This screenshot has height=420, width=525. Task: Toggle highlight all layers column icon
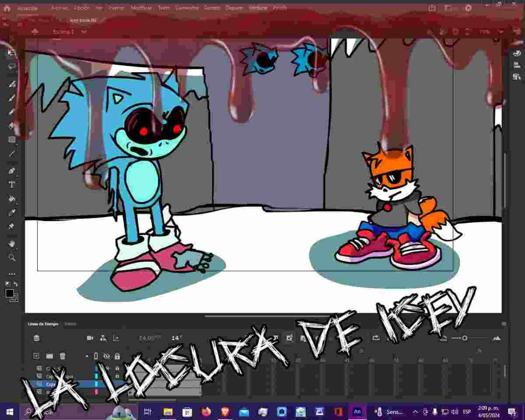click(x=96, y=356)
